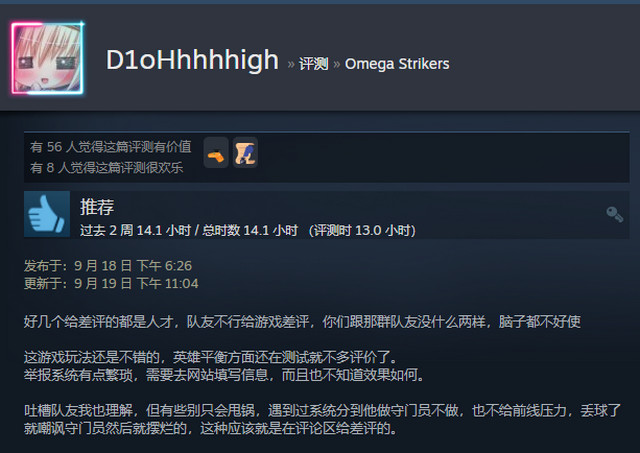Click the line starting 举报系统有点繁琐
This screenshot has height=453, width=640.
224,375
